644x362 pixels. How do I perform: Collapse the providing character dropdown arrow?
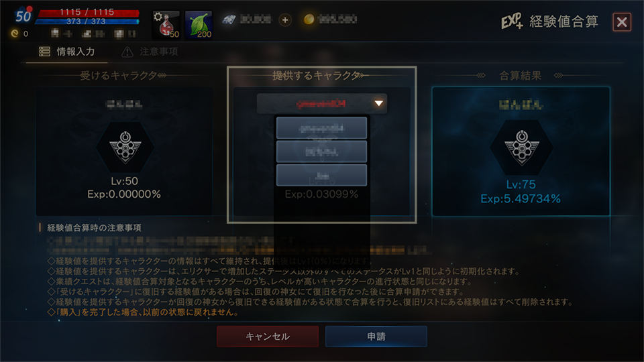tap(378, 103)
